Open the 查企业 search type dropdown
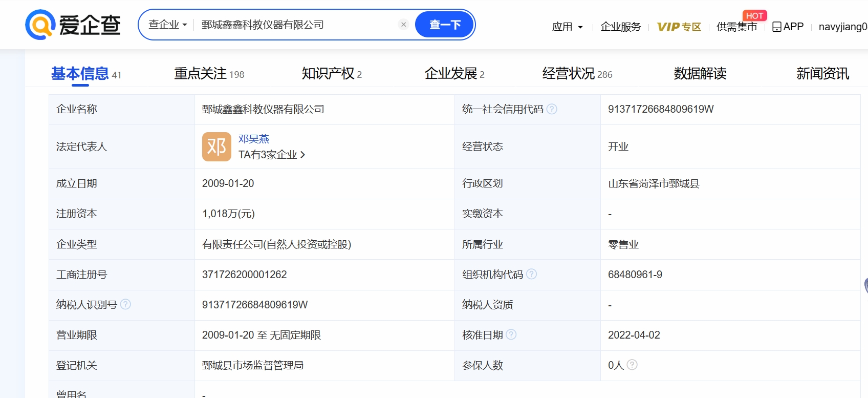Screen dimensions: 868x398 pyautogui.click(x=167, y=25)
